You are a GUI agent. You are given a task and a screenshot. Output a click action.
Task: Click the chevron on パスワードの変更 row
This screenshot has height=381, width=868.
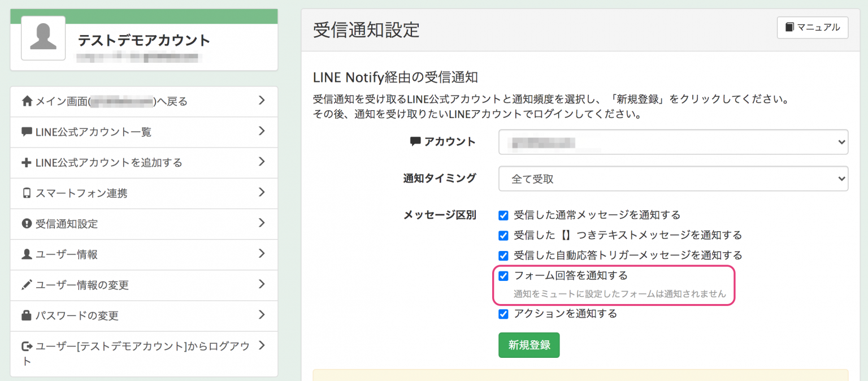click(262, 314)
